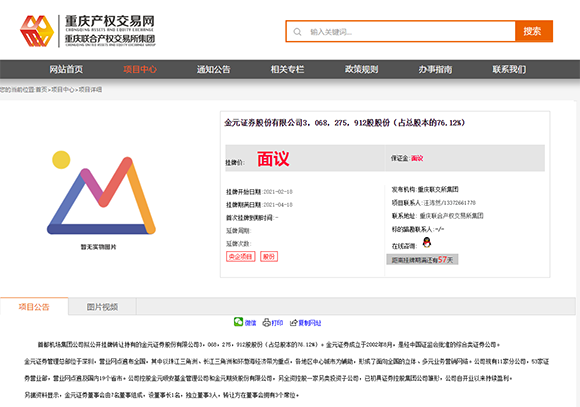This screenshot has height=407, width=580.
Task: Open 办事指南 in the navigation bar
Action: click(435, 69)
